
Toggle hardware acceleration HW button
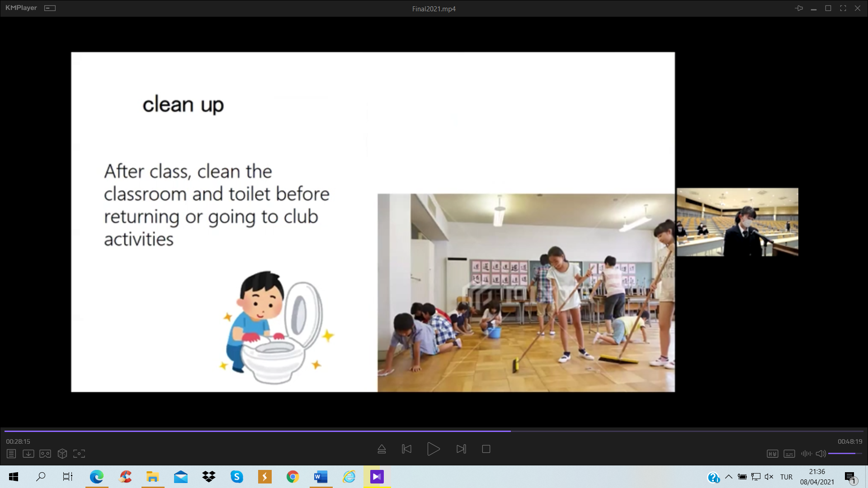pos(772,454)
